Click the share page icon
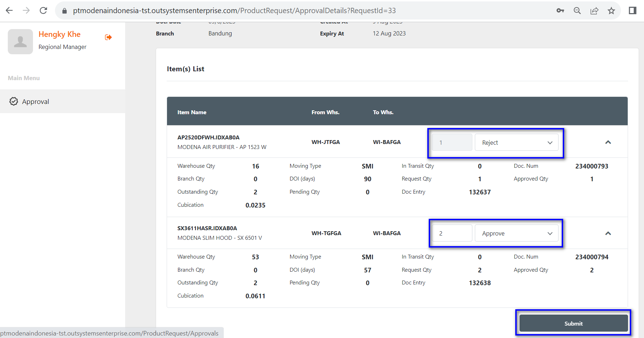This screenshot has width=644, height=338. point(594,11)
